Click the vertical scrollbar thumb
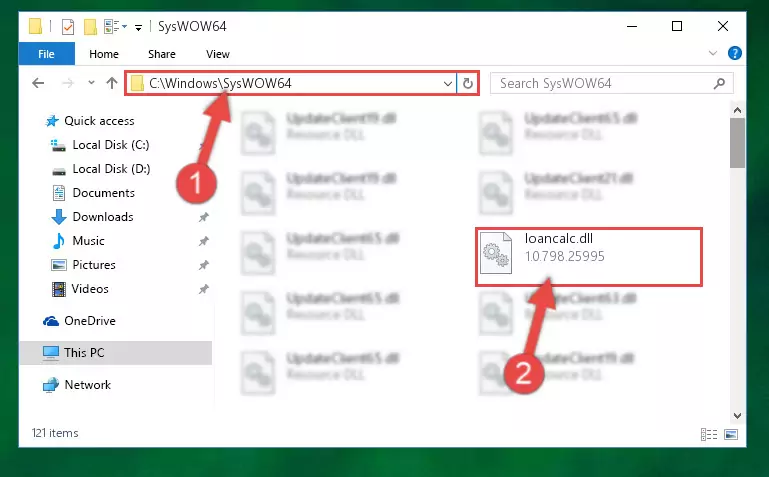Viewport: 769px width, 477px height. tap(737, 143)
